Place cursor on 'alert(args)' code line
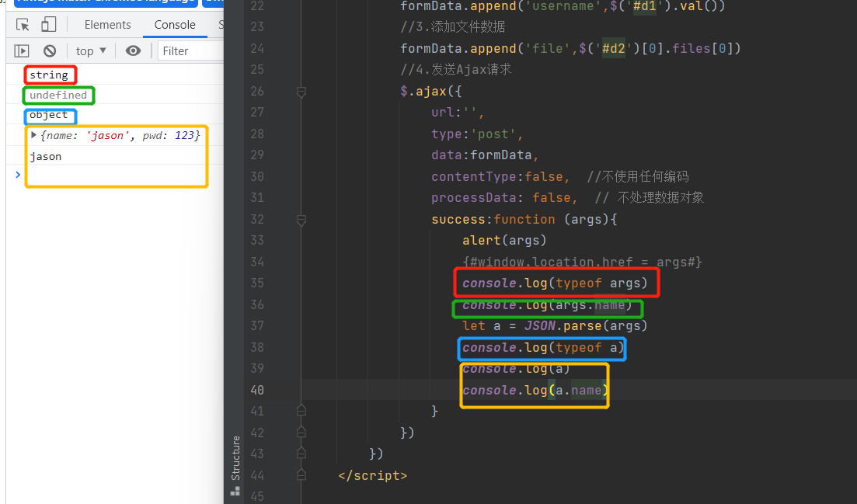Viewport: 857px width, 504px height. (x=504, y=240)
